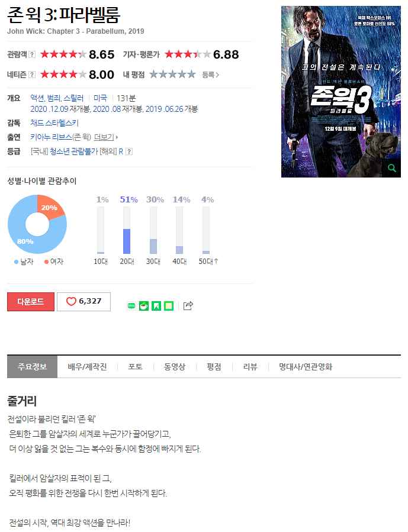This screenshot has height=532, width=408.
Task: Click the John Wick 3 poster thumbnail
Action: (x=341, y=92)
